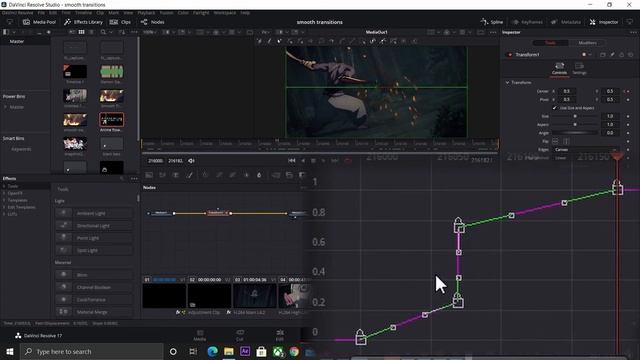Switch to the Edit page
The width and height of the screenshot is (640, 360).
(x=280, y=335)
